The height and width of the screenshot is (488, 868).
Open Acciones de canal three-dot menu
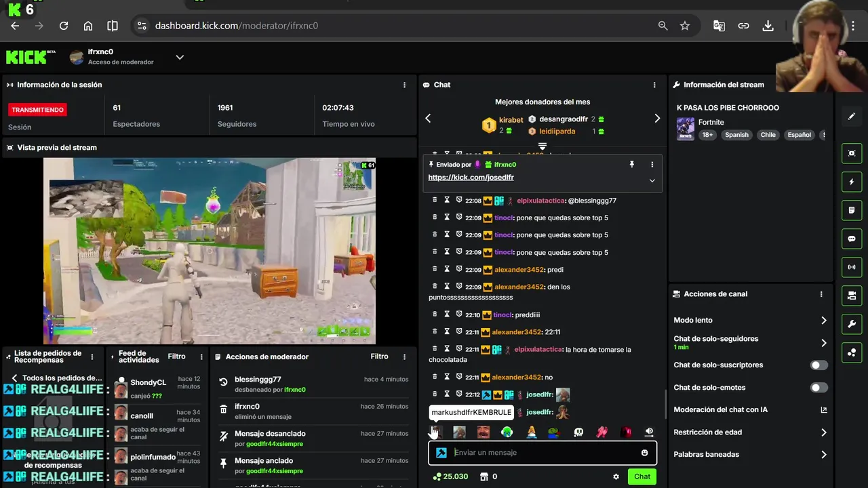821,294
